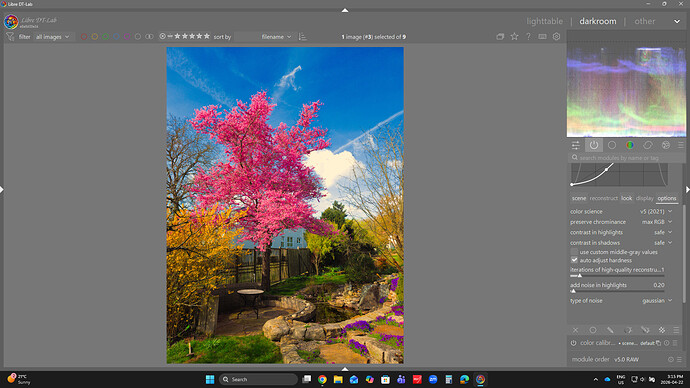Toggle the sort order direction icon
This screenshot has width=690, height=388.
point(302,37)
